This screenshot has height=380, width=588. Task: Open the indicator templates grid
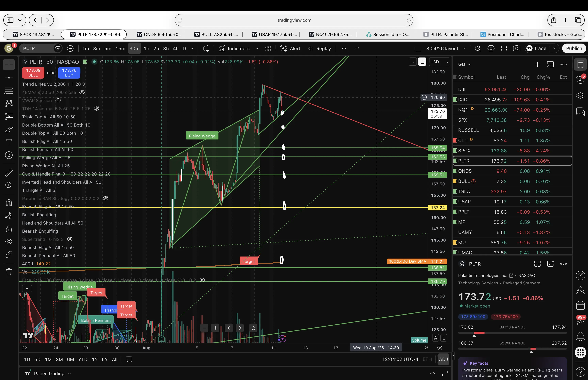(x=268, y=49)
